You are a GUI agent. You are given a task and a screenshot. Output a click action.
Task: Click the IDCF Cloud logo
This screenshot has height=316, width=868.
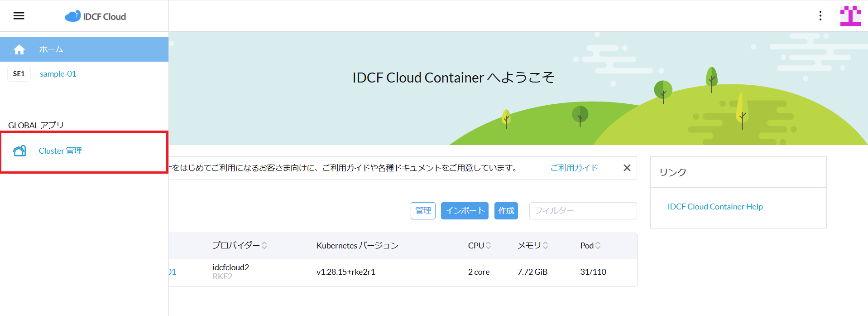(96, 16)
